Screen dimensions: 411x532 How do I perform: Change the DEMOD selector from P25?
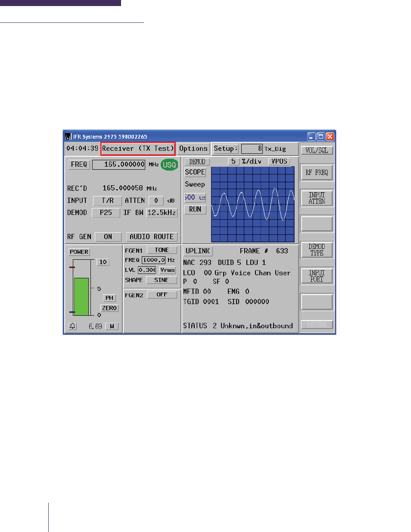[106, 212]
